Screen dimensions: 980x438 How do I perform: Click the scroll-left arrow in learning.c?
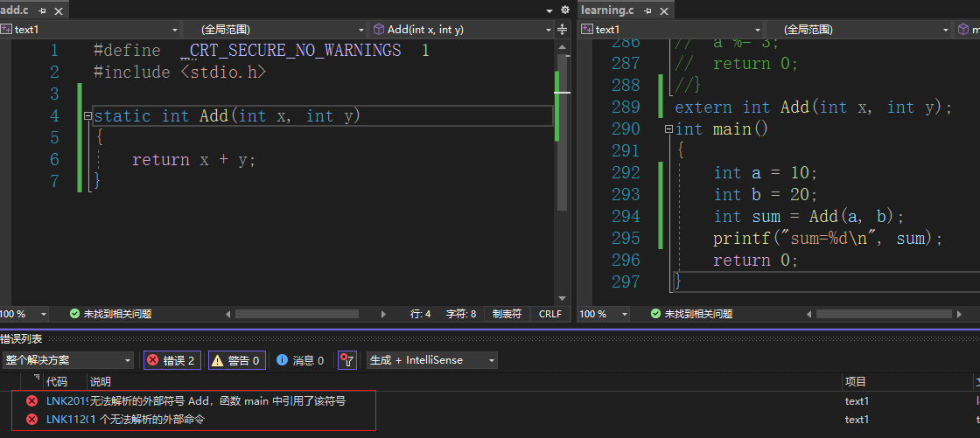tap(809, 314)
